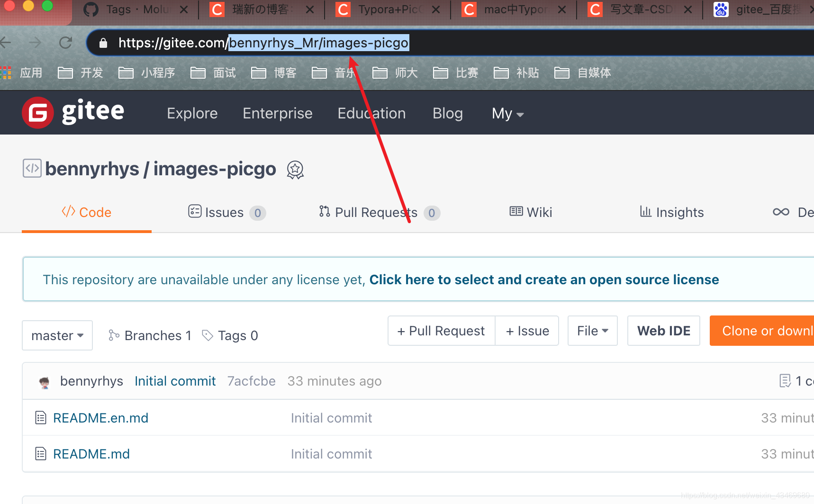This screenshot has width=814, height=504.
Task: Click the repository code type icon
Action: (x=32, y=168)
